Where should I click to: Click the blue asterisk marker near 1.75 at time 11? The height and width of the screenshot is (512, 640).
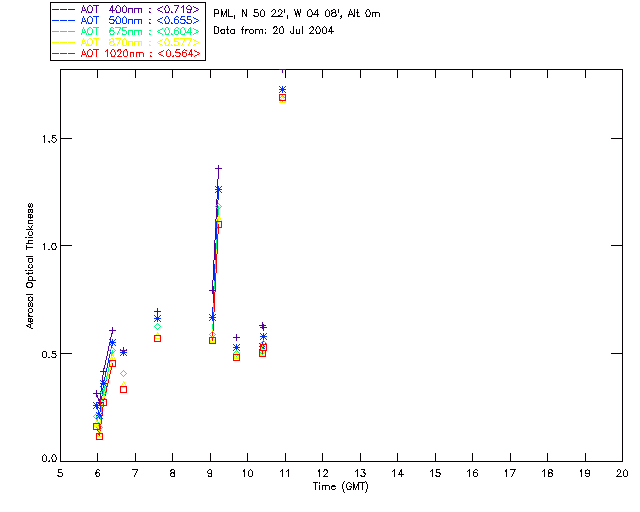point(282,89)
